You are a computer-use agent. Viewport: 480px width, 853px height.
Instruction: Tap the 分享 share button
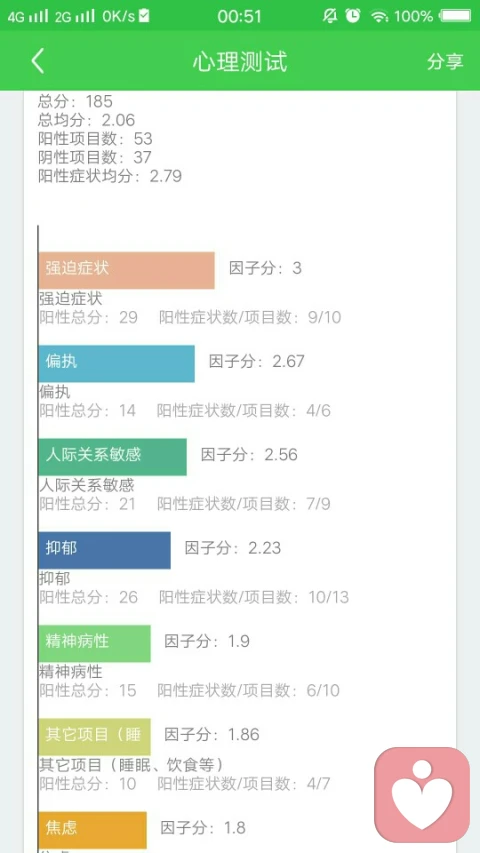[x=445, y=61]
